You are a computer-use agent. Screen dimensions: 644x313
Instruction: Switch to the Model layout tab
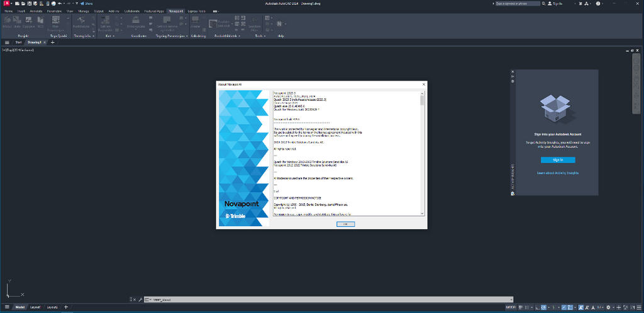coord(19,307)
